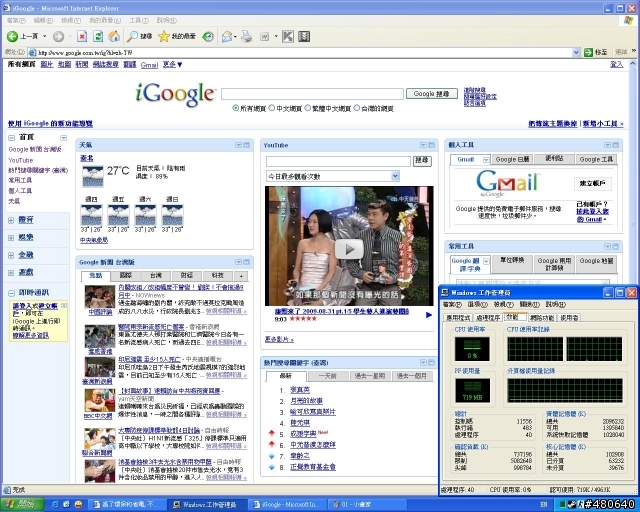The image size is (640, 512).
Task: Click the IE Back arrow button
Action: [x=13, y=36]
